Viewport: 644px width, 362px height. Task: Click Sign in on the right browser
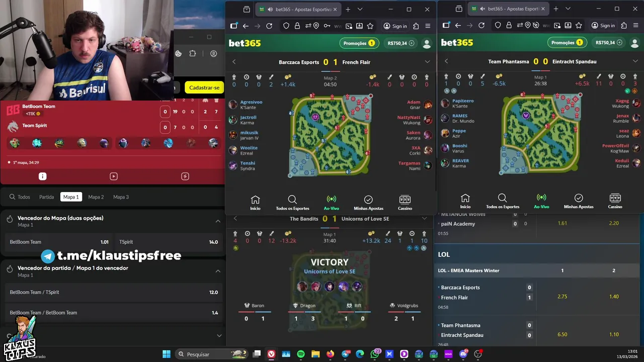(x=603, y=26)
